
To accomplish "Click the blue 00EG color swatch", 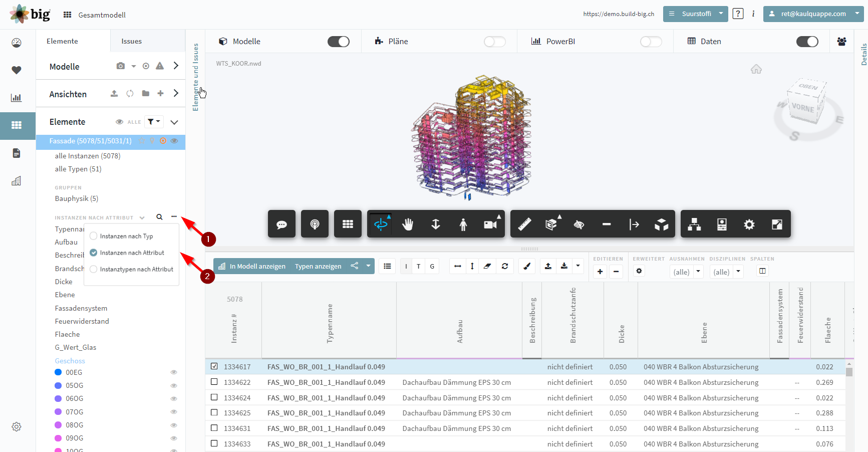I will [58, 372].
